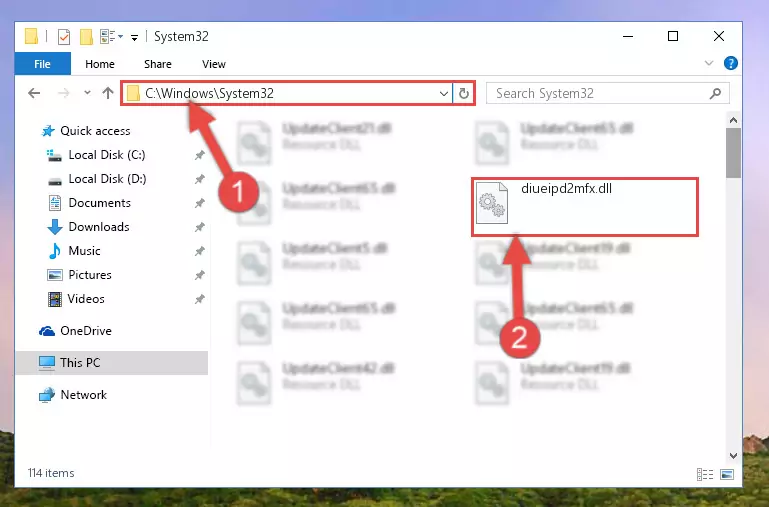Open Music in the navigation pane
This screenshot has height=507, width=769.
tap(84, 251)
